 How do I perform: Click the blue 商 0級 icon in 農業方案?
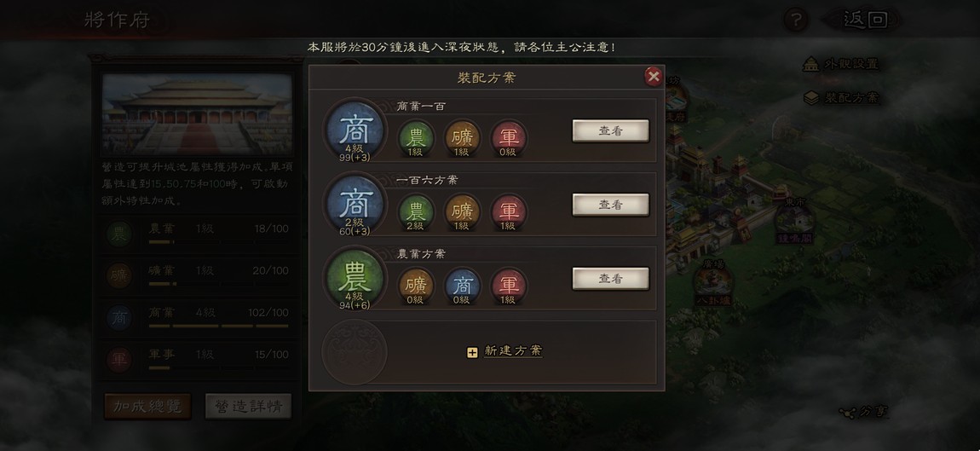462,286
